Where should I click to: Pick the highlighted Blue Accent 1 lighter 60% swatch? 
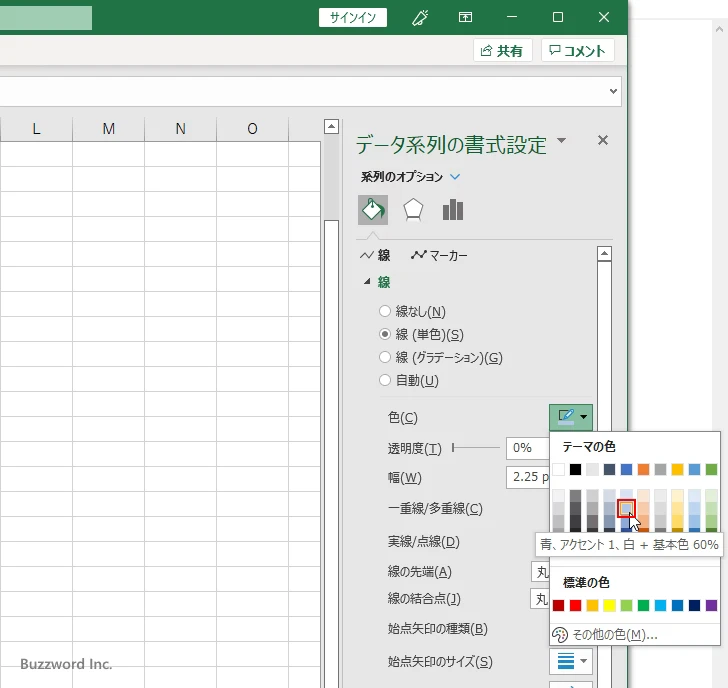(x=626, y=508)
